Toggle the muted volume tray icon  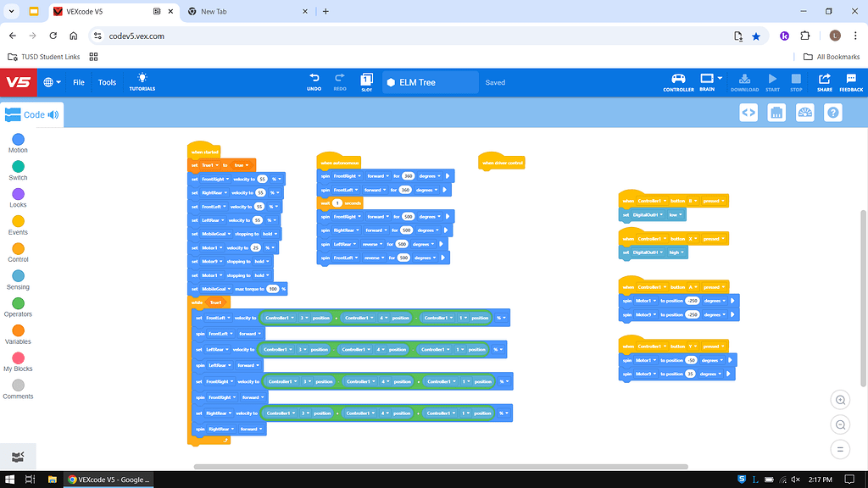pos(795,480)
